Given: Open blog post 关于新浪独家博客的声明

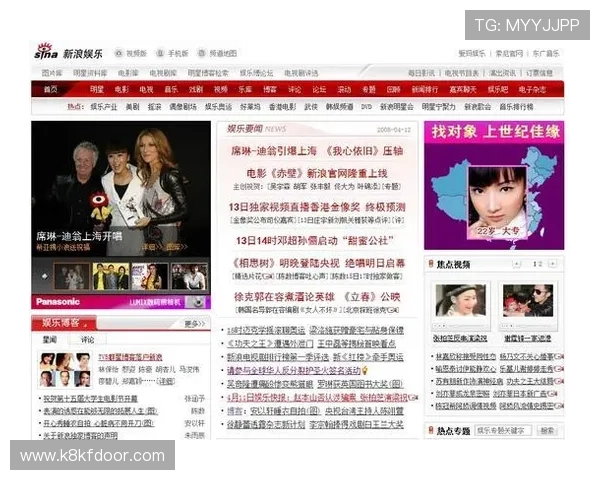Looking at the screenshot, I should 80,435.
